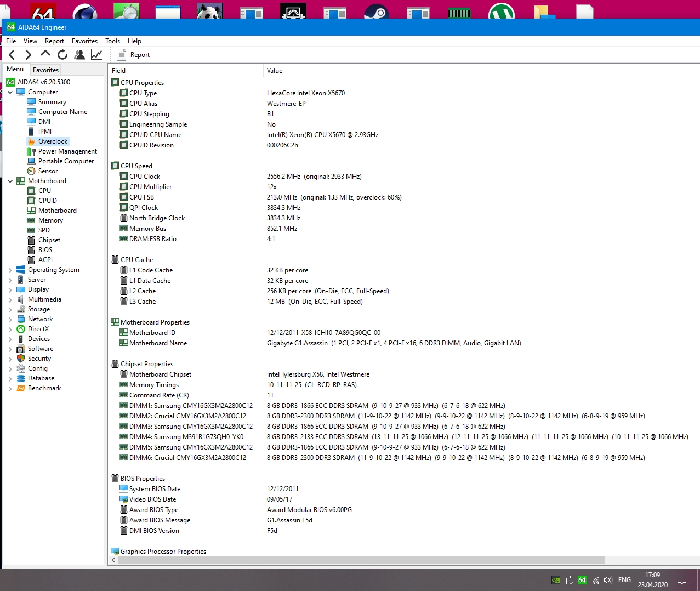
Task: Select the DMI tree item
Action: [44, 122]
